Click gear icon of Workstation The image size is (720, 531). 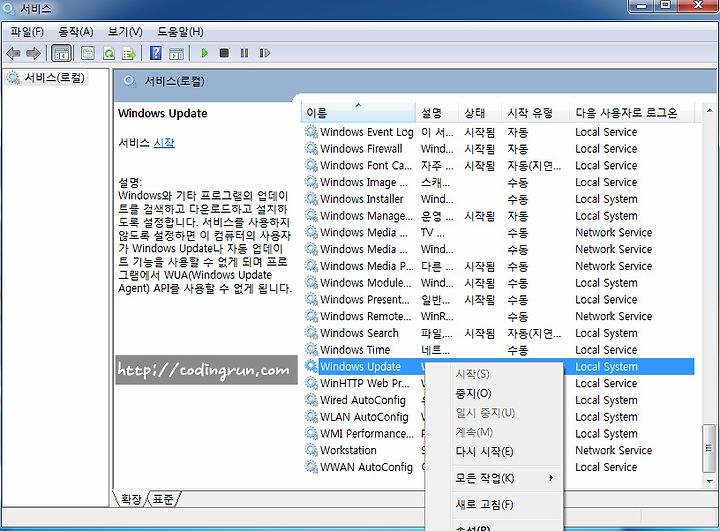point(311,450)
